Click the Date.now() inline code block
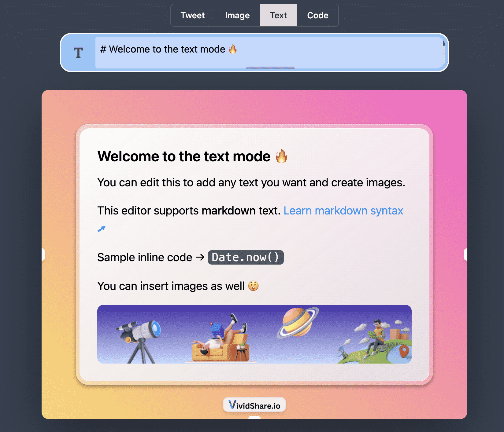504x432 pixels. click(246, 257)
